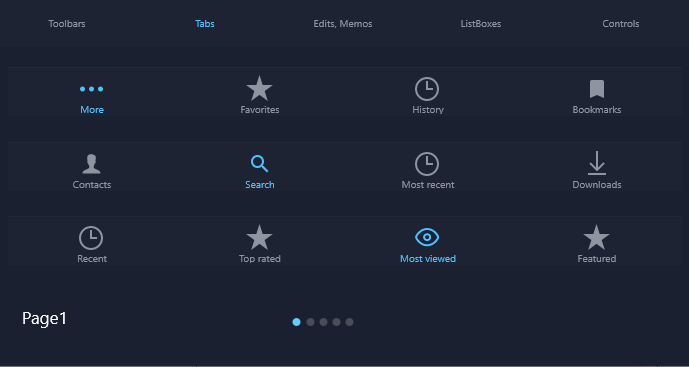Go to the second page indicator dot
Viewport: 689px width, 367px height.
pos(310,322)
